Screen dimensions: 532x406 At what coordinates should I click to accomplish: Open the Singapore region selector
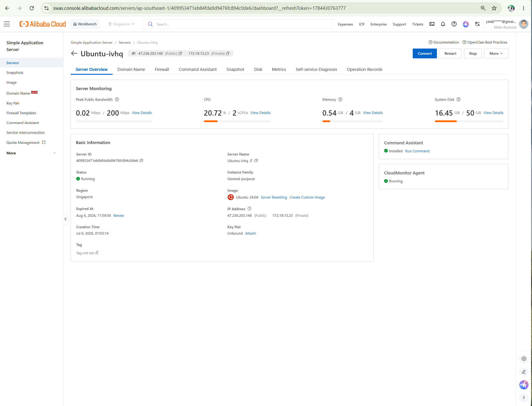coord(121,24)
